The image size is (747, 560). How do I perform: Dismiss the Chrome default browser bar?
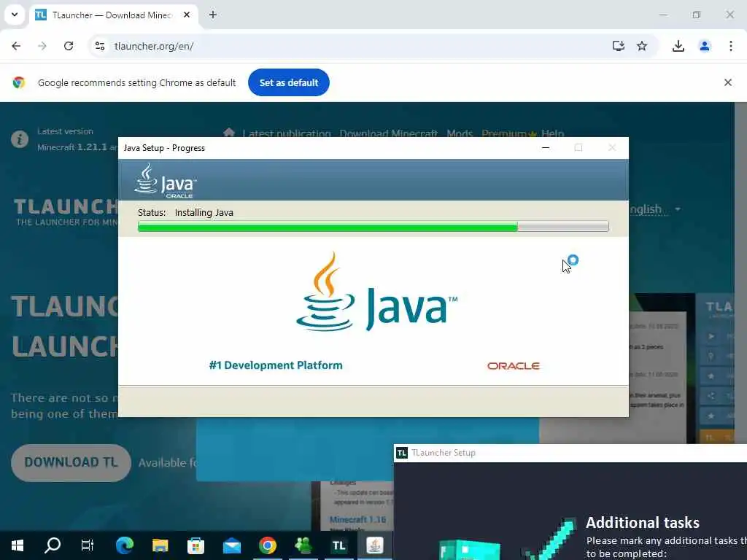click(x=728, y=82)
